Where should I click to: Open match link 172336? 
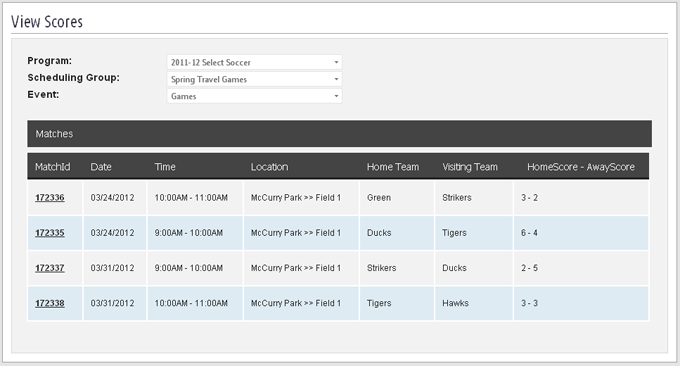tap(50, 198)
